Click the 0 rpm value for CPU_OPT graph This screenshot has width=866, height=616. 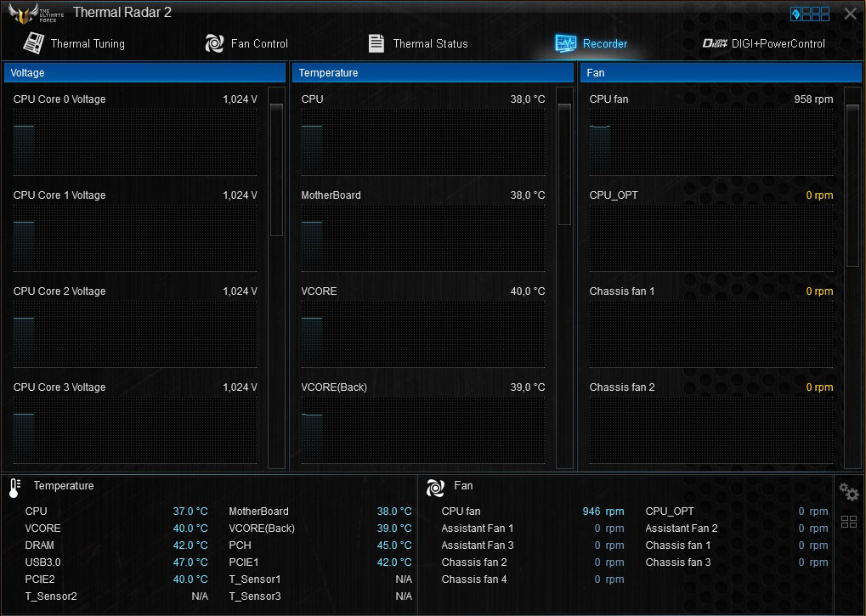tap(819, 195)
